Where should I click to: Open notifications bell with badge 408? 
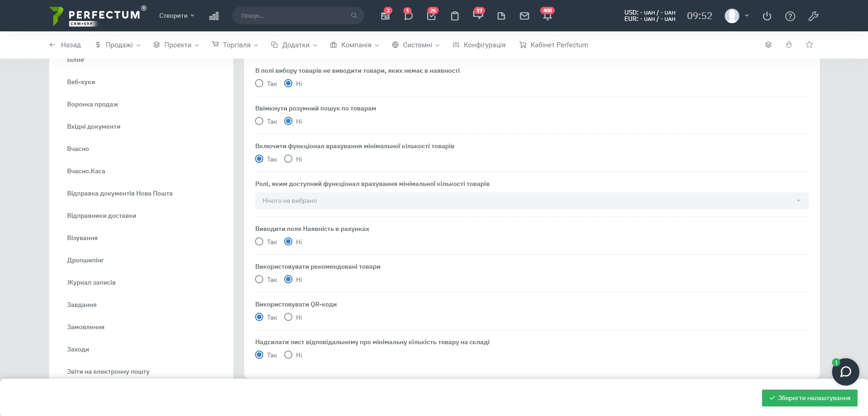547,16
